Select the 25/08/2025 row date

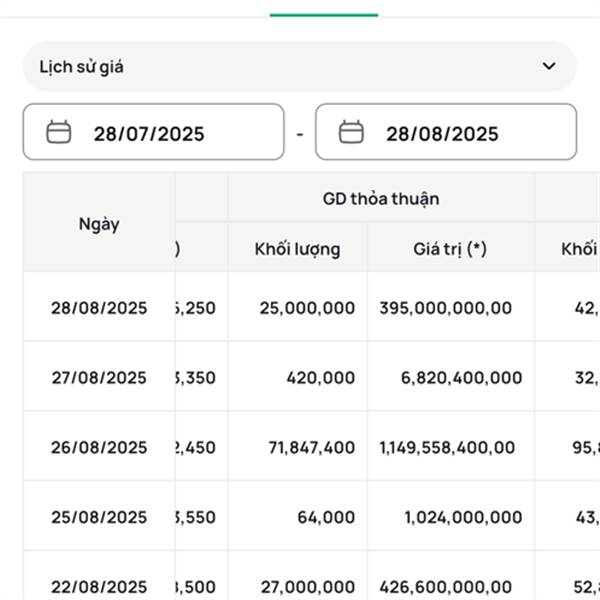pos(99,517)
